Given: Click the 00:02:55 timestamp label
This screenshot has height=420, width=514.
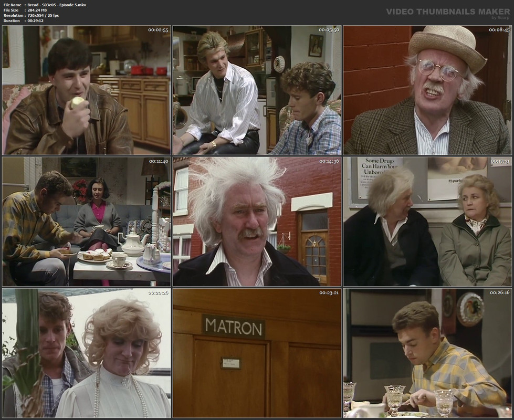Looking at the screenshot, I should [158, 30].
